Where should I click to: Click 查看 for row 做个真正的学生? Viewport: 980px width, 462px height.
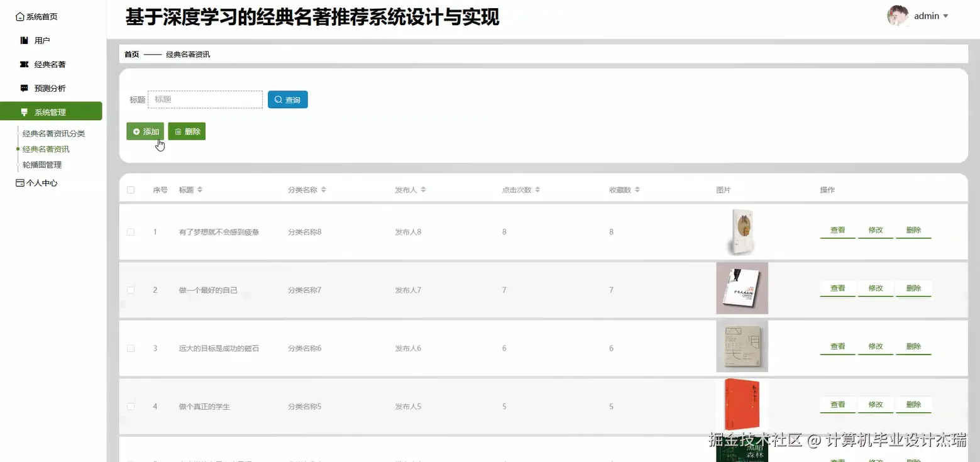coord(837,405)
